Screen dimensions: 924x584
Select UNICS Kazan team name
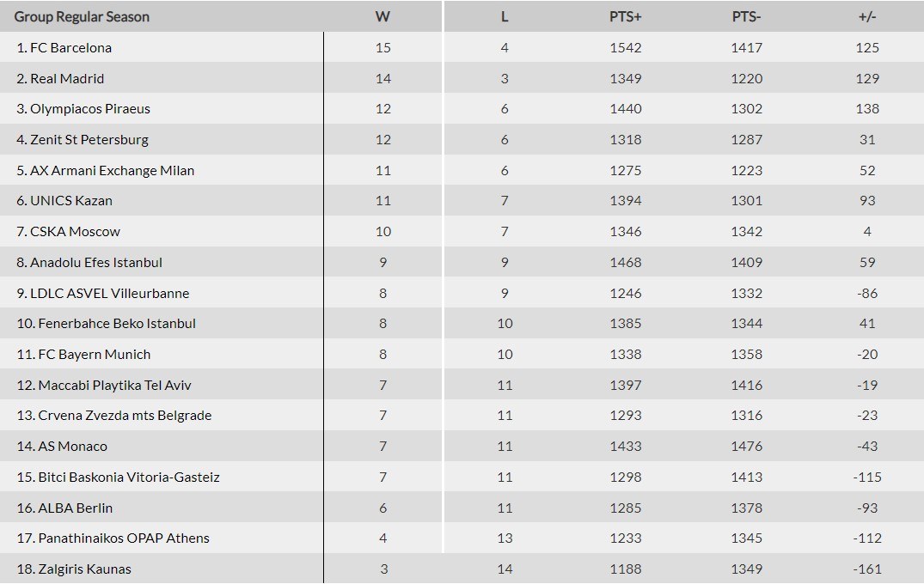[70, 201]
